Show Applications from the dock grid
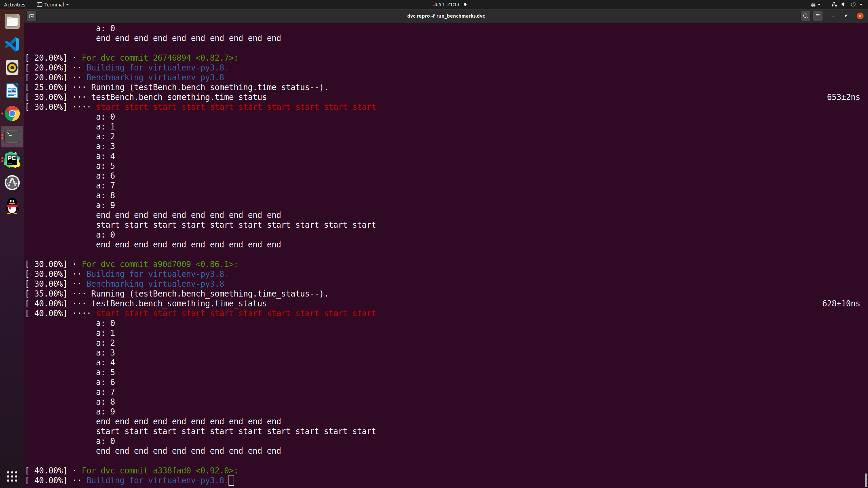The width and height of the screenshot is (868, 488). pos(12,476)
